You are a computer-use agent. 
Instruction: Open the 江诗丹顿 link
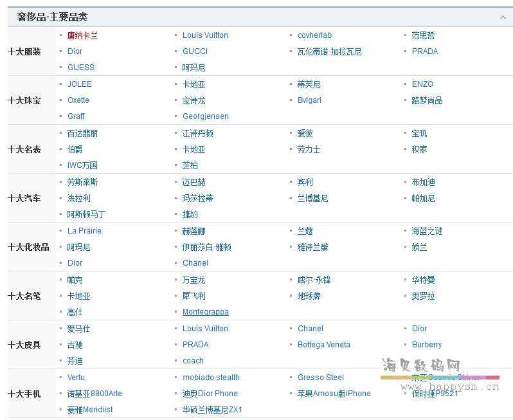pyautogui.click(x=197, y=133)
